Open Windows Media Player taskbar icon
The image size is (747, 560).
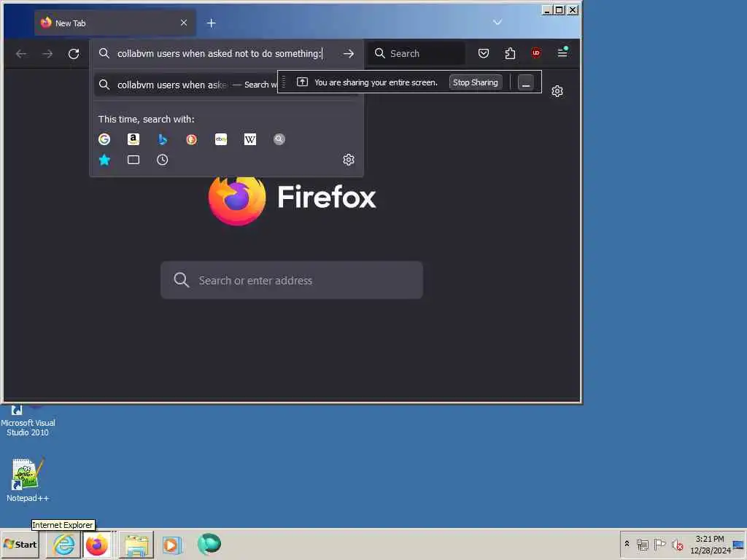coord(172,544)
